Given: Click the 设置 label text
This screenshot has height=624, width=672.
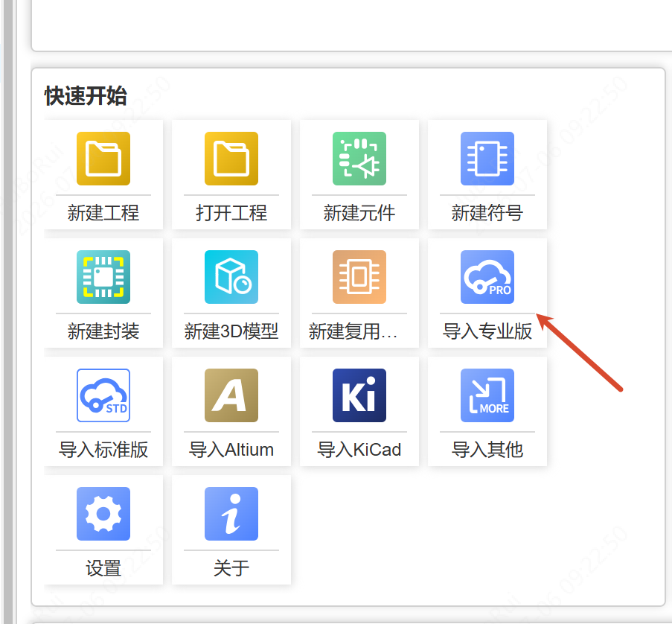Looking at the screenshot, I should pos(103,568).
